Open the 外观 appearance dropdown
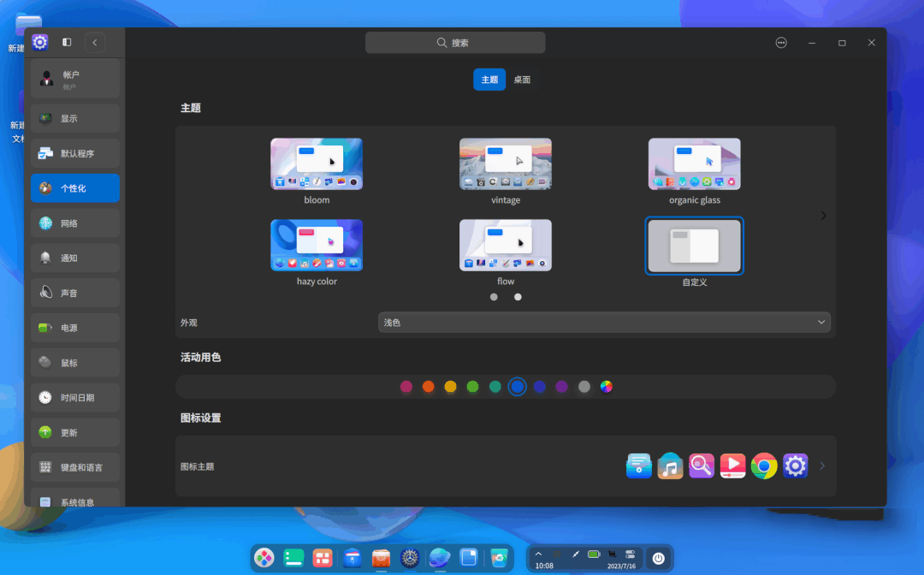Viewport: 924px width, 575px height. pyautogui.click(x=604, y=323)
